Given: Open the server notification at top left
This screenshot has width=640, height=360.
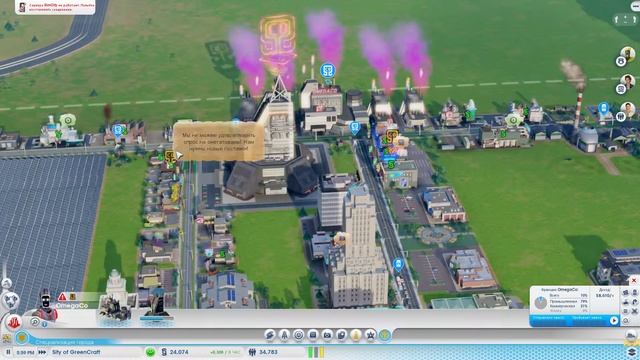Looking at the screenshot, I should click(55, 7).
